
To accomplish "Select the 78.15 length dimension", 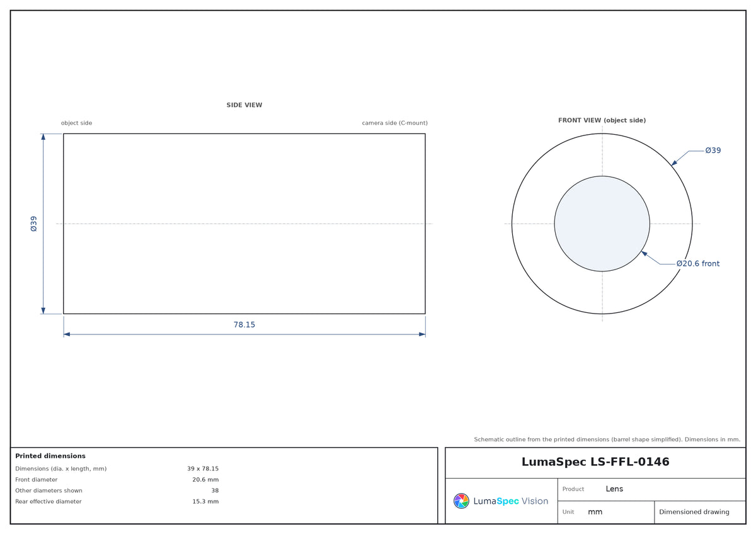I will pyautogui.click(x=244, y=325).
